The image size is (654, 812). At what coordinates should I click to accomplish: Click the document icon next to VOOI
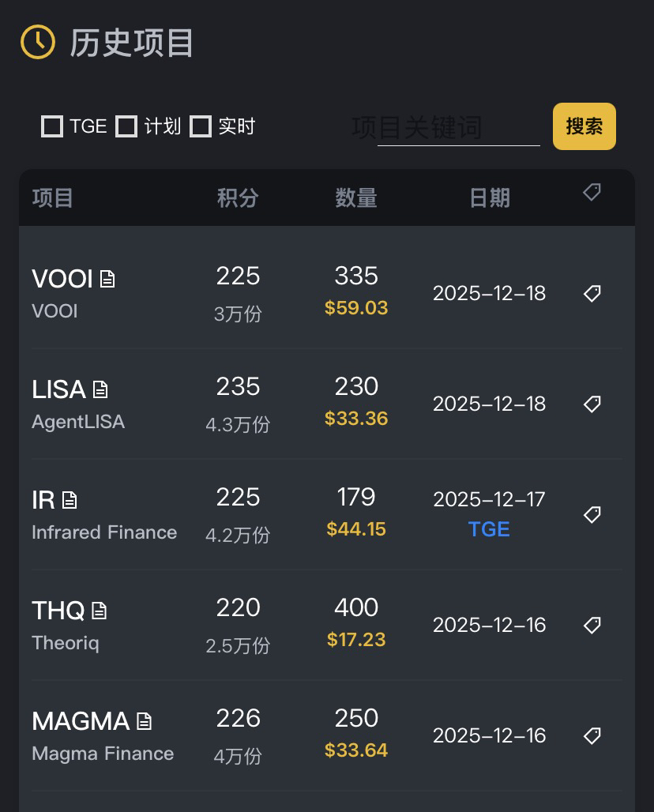107,279
